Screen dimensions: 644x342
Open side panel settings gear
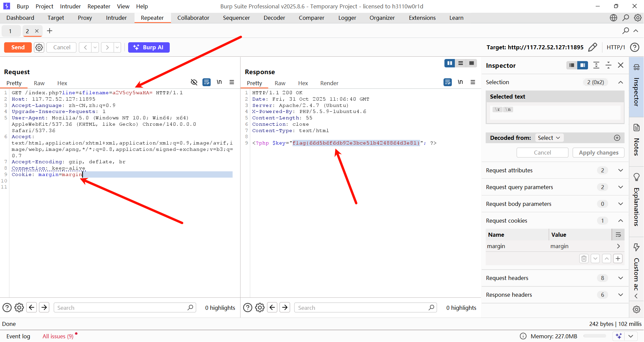point(636,309)
